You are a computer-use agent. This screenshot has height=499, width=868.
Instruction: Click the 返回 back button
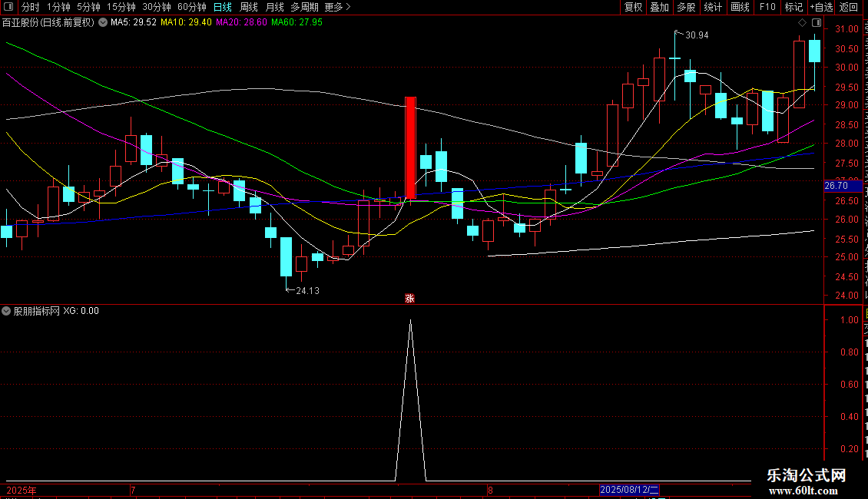(848, 7)
